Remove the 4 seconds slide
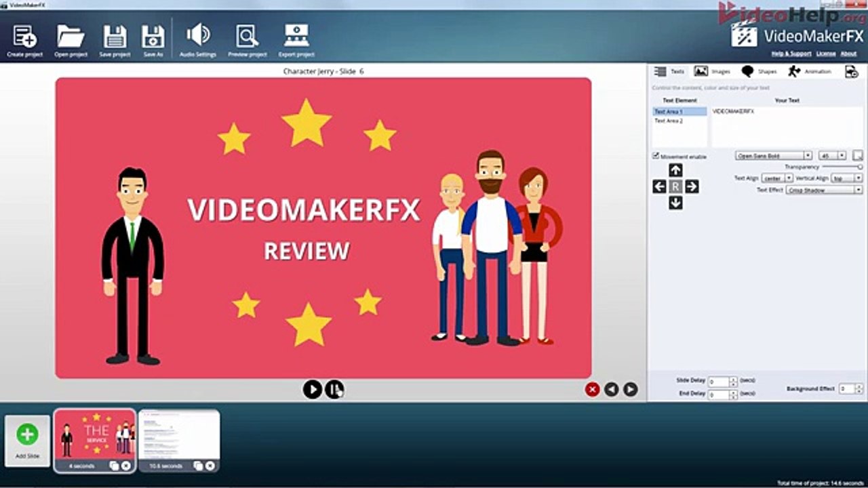The height and width of the screenshot is (488, 868). click(x=125, y=466)
